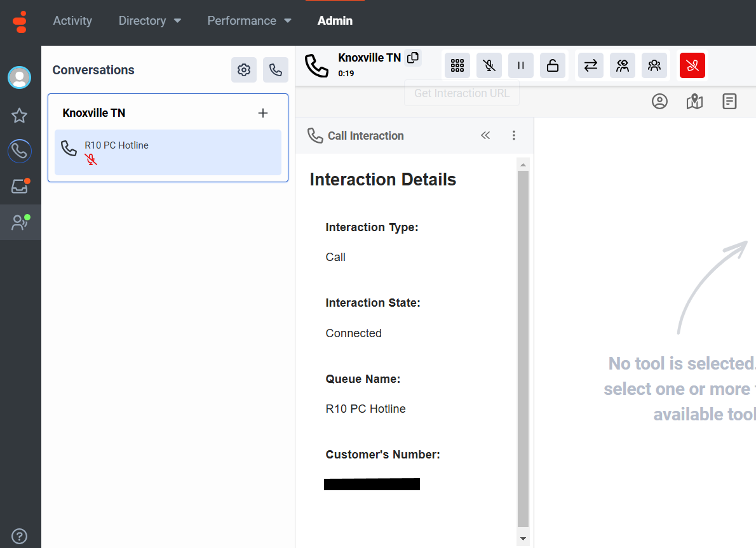Open the Activity menu
756x548 pixels.
[x=72, y=21]
